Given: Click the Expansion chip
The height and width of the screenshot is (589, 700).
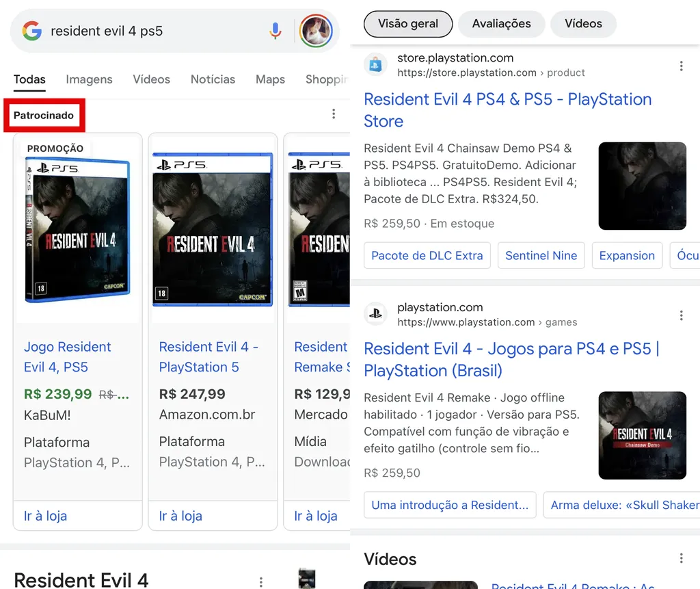Looking at the screenshot, I should [x=627, y=256].
